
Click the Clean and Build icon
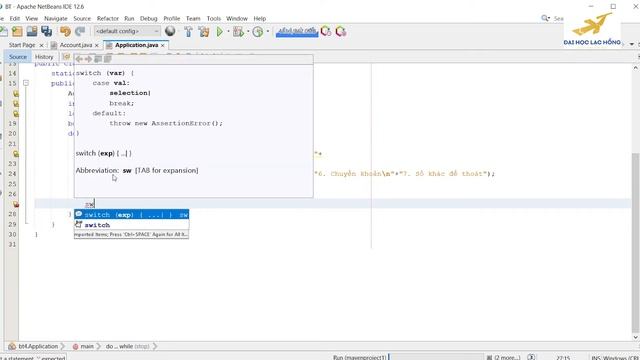click(x=204, y=31)
